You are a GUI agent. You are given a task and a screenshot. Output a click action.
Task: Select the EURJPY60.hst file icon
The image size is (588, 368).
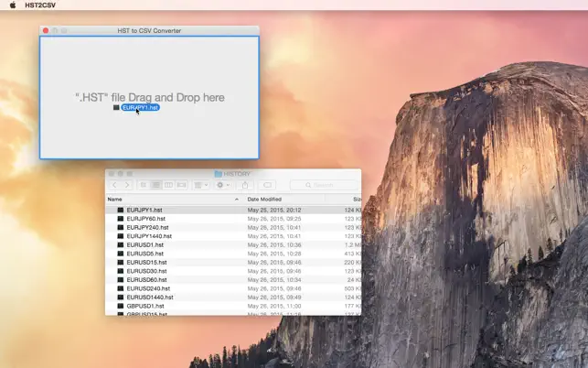click(120, 219)
